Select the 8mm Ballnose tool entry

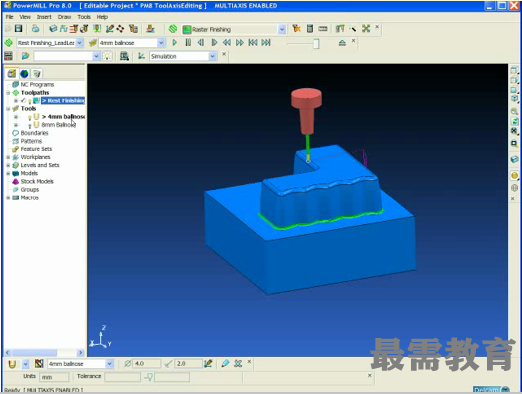point(58,125)
